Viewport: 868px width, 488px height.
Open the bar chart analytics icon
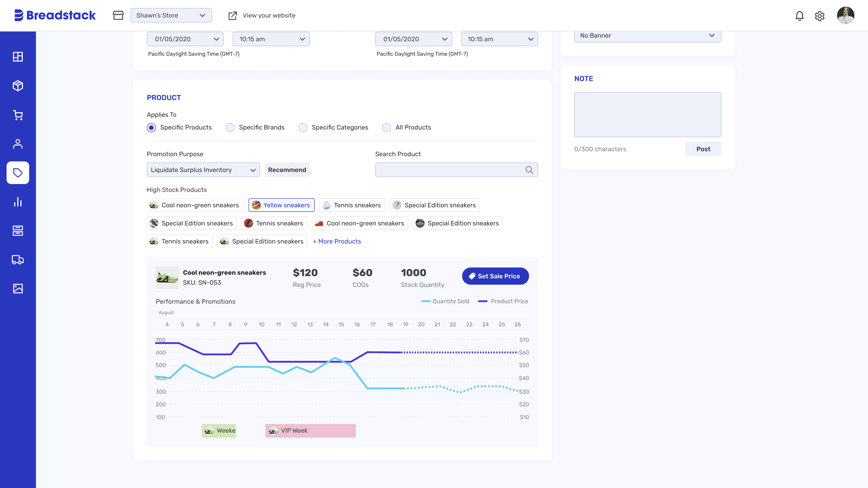pyautogui.click(x=18, y=202)
